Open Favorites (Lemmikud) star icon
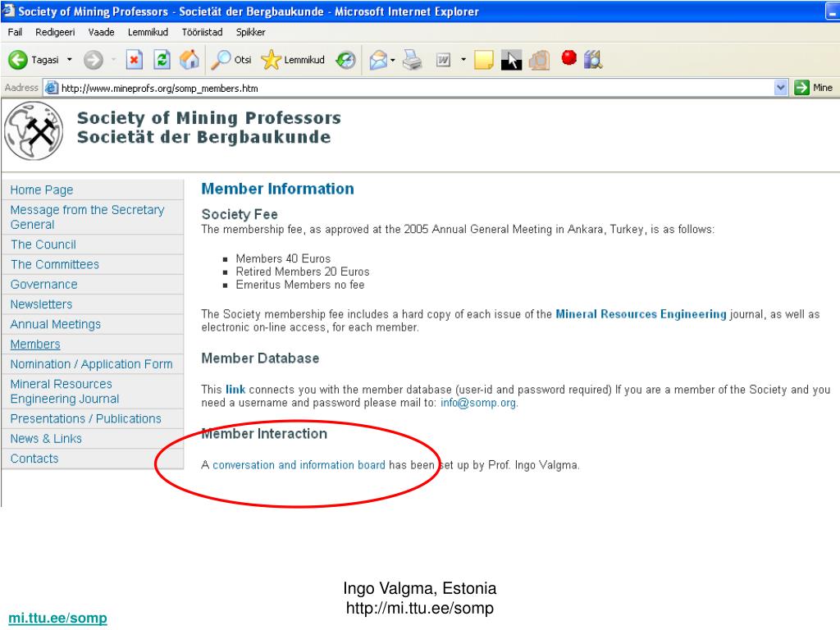The height and width of the screenshot is (630, 840). (271, 59)
